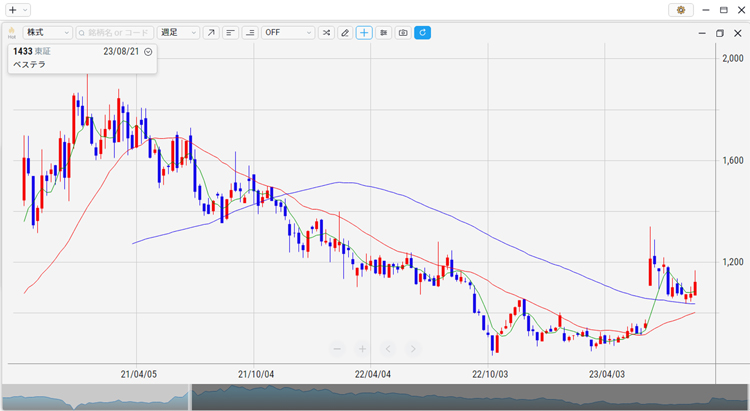Toggle the crosshair cursor button
The width and height of the screenshot is (750, 411).
pos(364,32)
